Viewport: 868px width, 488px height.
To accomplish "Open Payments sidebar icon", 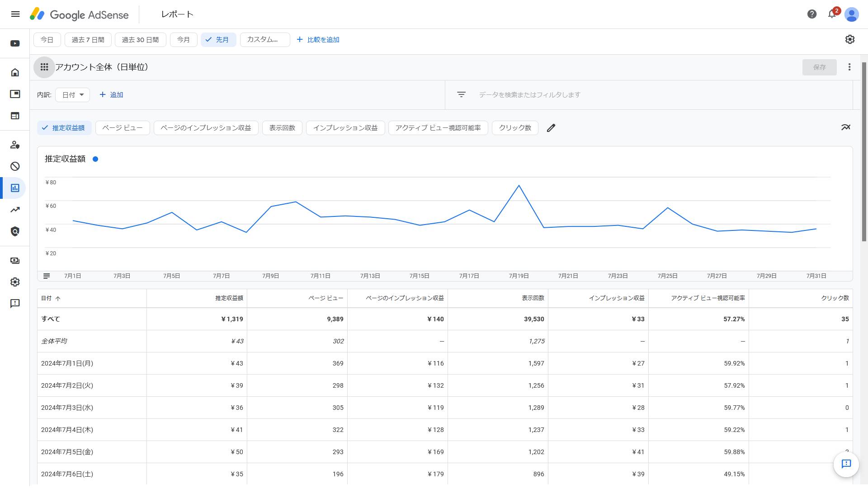I will click(x=15, y=260).
